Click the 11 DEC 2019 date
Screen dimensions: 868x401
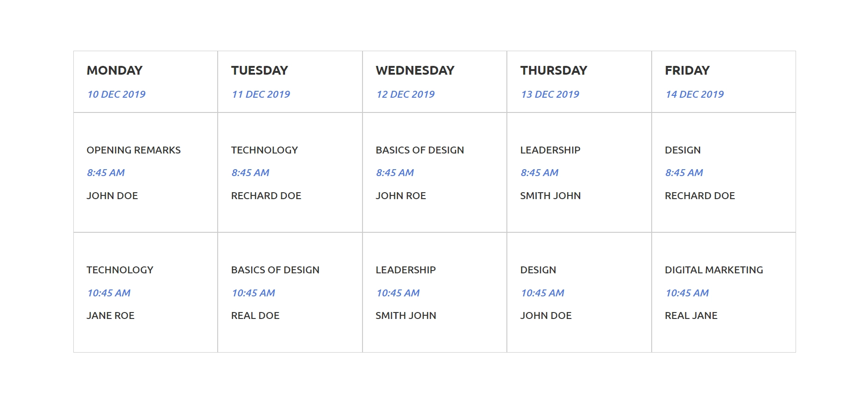261,94
